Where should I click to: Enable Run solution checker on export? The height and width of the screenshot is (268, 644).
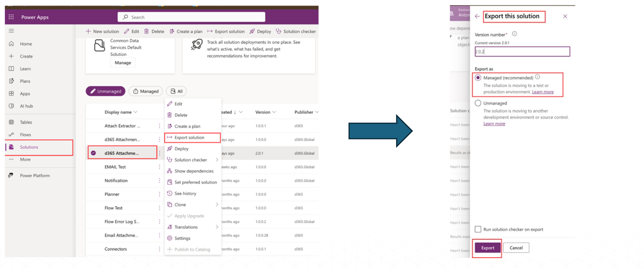[478, 229]
